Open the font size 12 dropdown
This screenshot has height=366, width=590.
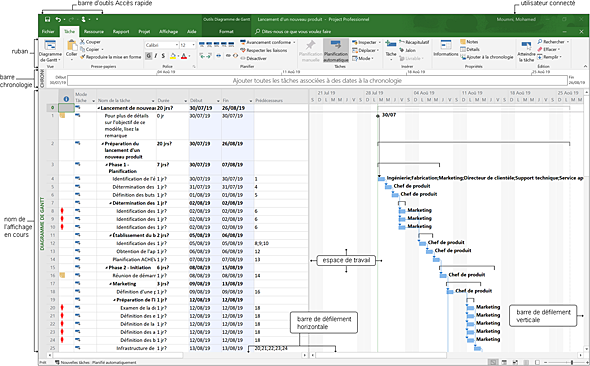194,45
